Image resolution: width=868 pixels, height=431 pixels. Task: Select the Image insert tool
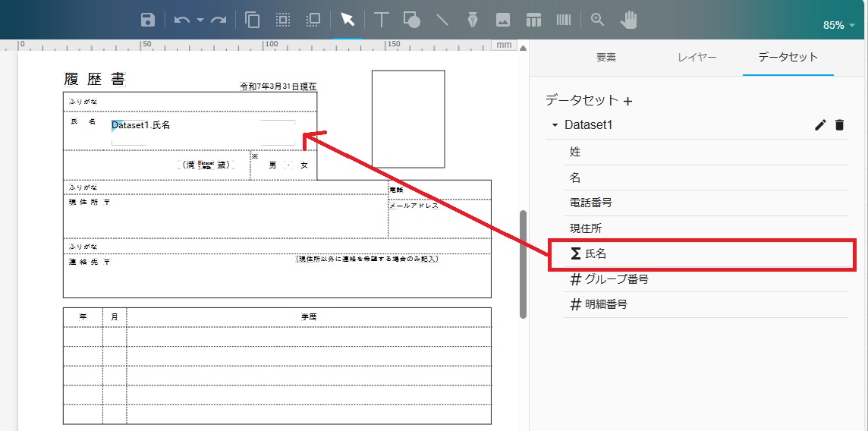503,20
